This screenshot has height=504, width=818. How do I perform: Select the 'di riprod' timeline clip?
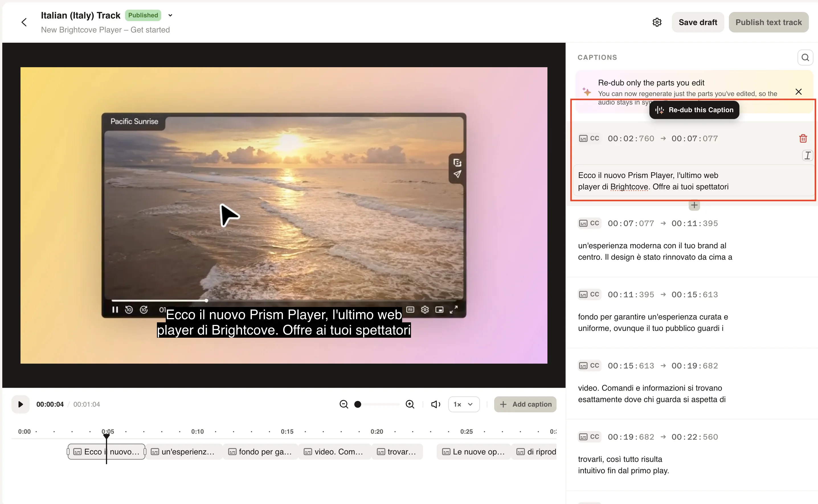[534, 452]
